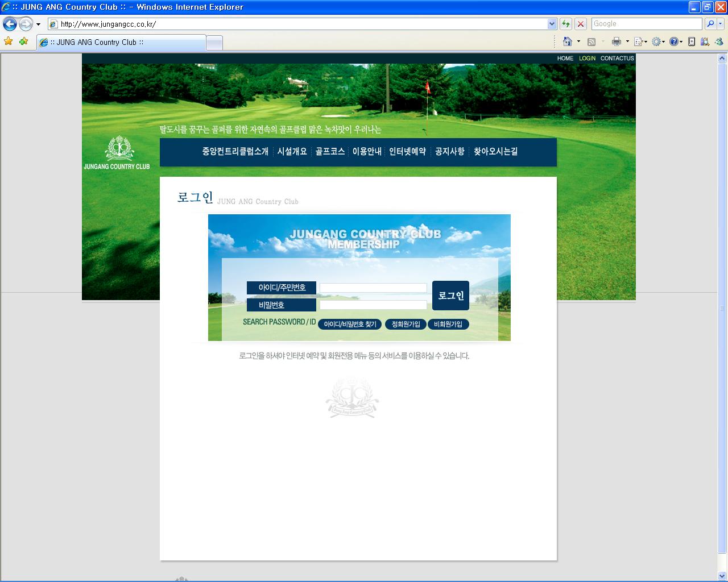The width and height of the screenshot is (728, 582).
Task: Open the 시설개요 menu item
Action: pos(292,151)
